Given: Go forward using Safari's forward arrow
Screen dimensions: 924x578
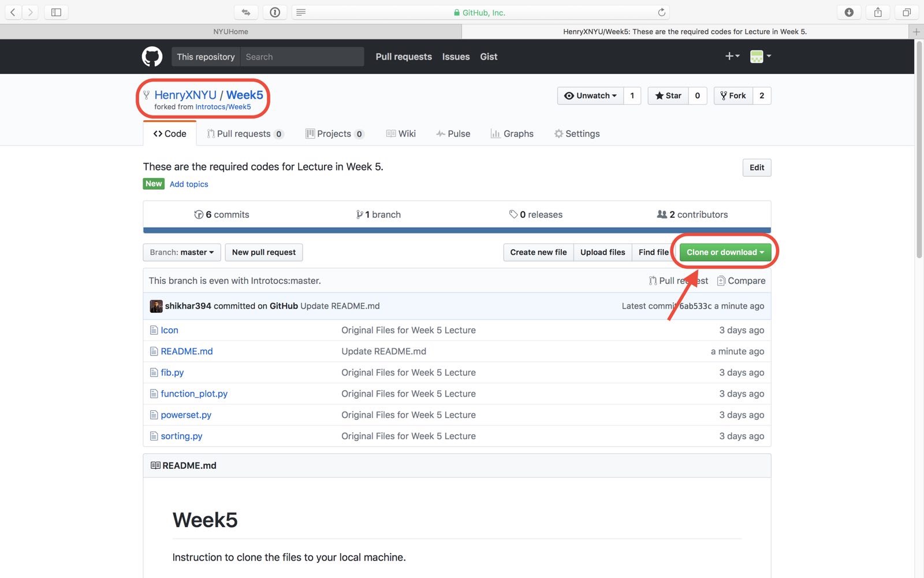Looking at the screenshot, I should 30,12.
